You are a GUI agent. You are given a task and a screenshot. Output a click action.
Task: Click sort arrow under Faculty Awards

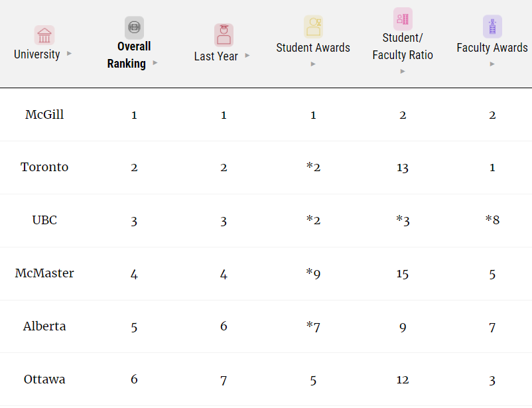click(x=492, y=64)
